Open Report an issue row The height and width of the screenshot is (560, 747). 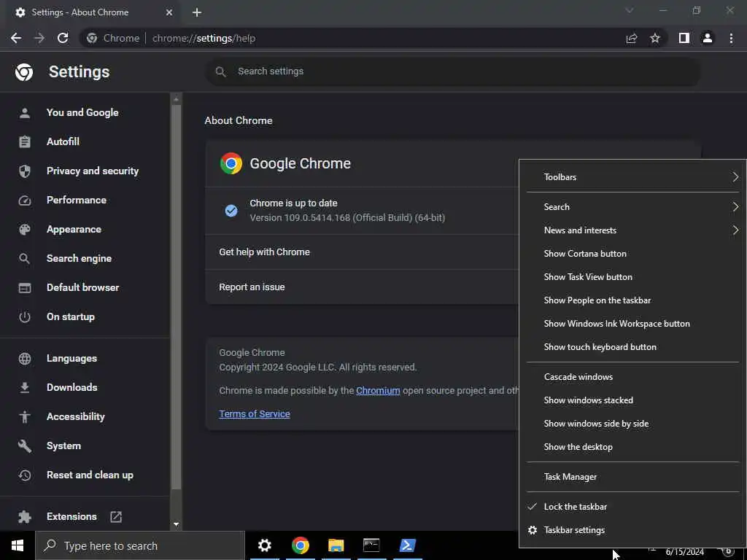[x=362, y=287]
